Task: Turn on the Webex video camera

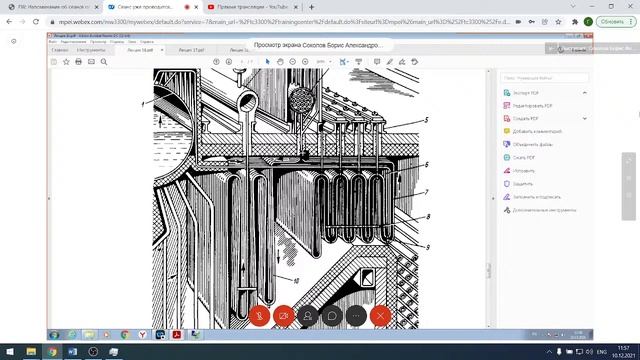Action: click(284, 316)
